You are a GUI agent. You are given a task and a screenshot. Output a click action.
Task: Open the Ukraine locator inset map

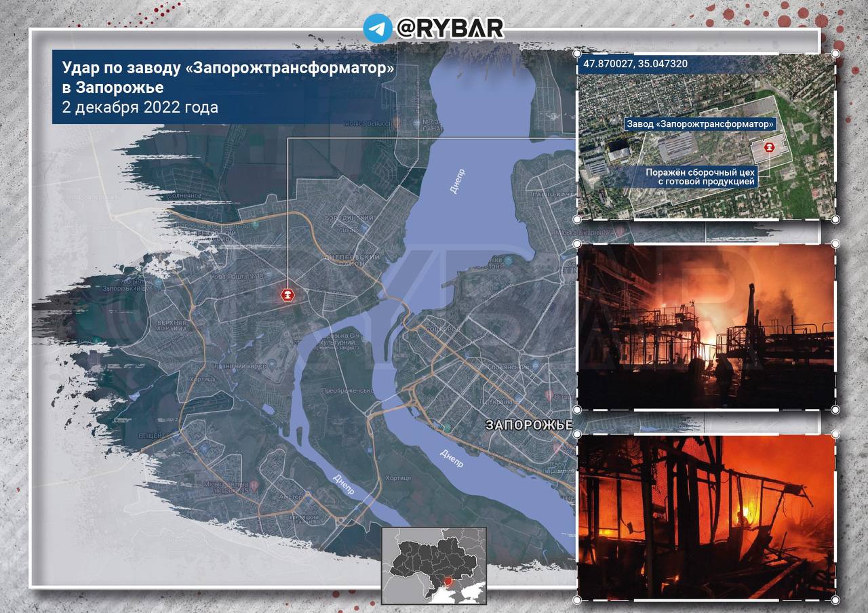click(434, 566)
